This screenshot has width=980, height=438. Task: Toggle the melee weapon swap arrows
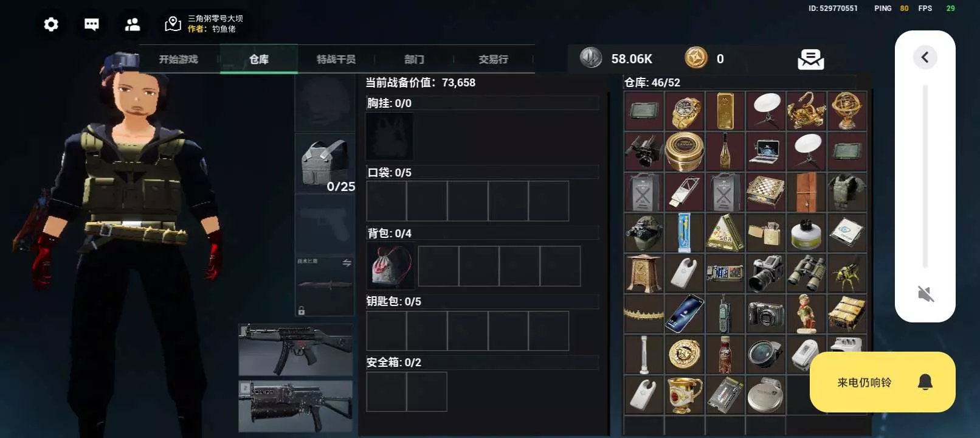point(347,263)
